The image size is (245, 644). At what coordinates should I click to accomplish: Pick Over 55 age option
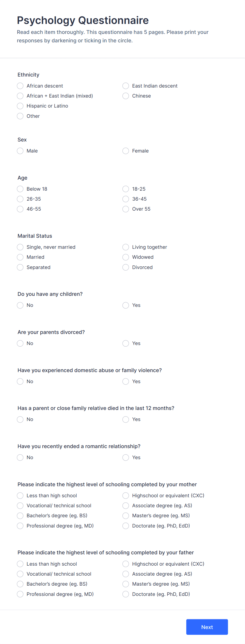tap(126, 209)
